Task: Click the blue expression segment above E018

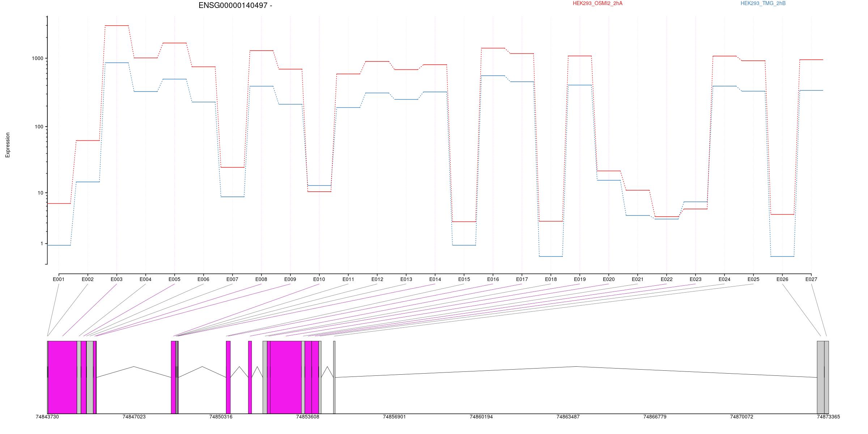Action: click(x=551, y=256)
